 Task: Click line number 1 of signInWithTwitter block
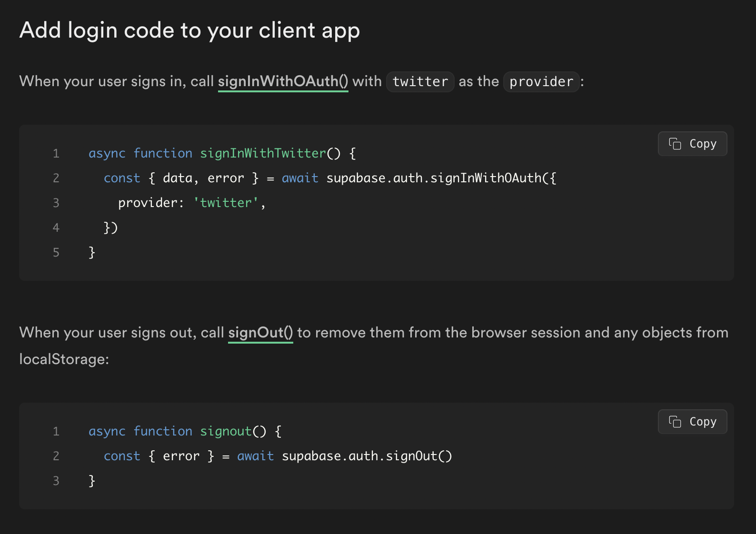click(x=56, y=153)
